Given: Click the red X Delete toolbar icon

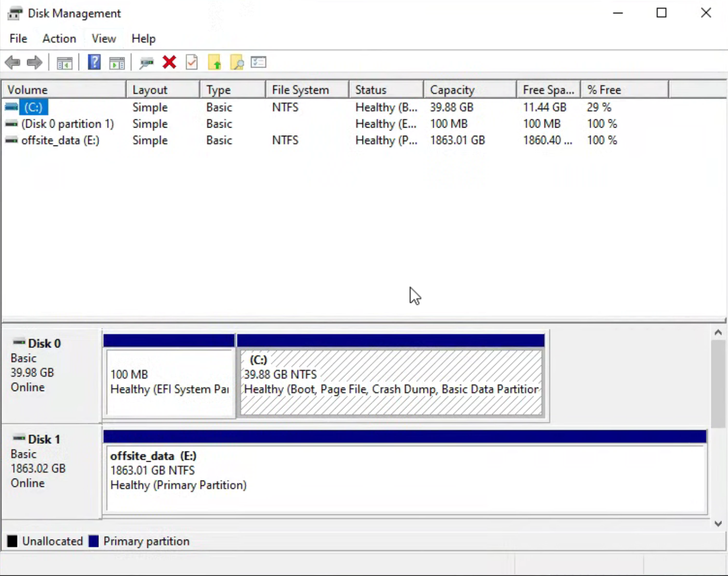Looking at the screenshot, I should tap(169, 63).
